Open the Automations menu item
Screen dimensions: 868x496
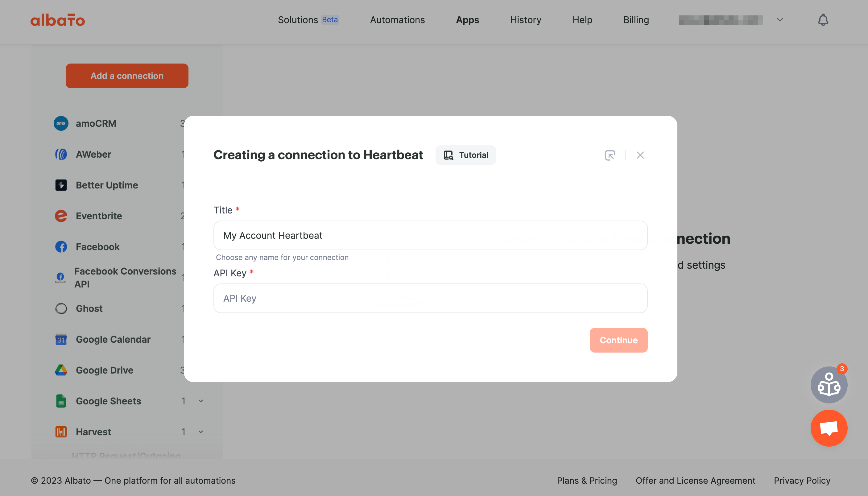[397, 20]
